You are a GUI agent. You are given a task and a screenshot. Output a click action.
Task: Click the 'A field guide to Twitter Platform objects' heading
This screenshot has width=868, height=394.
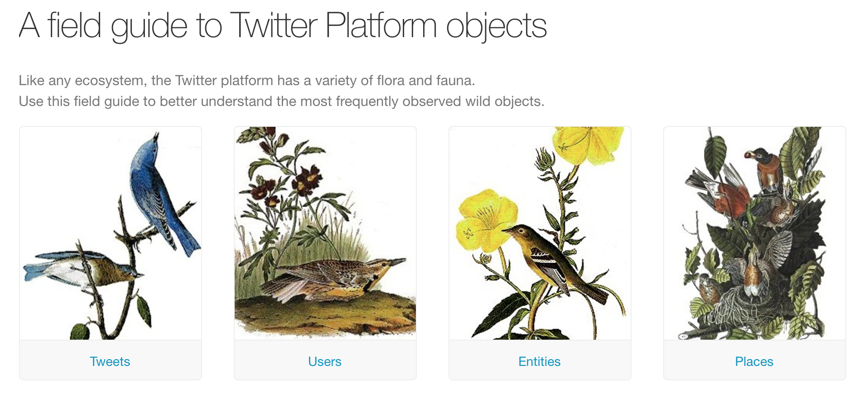point(283,26)
